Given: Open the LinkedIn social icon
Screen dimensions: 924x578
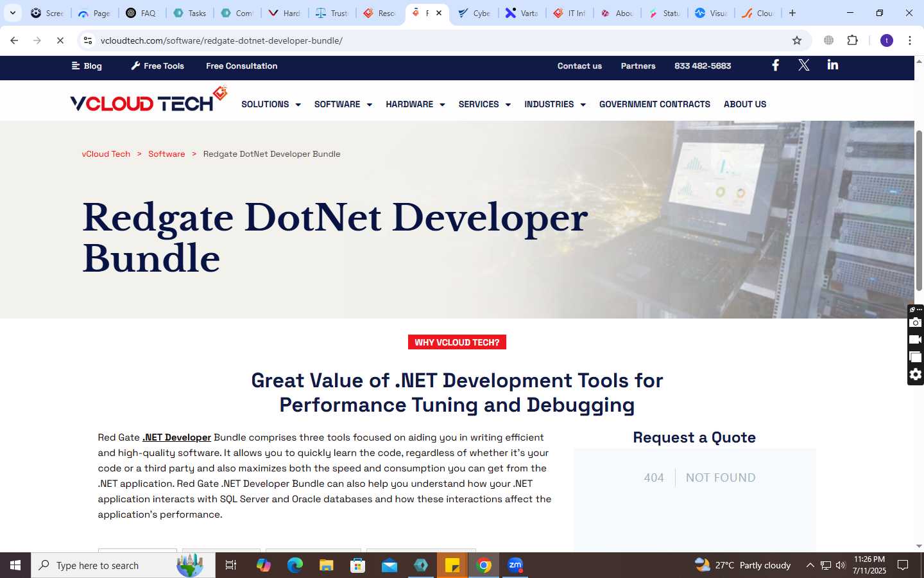Looking at the screenshot, I should (832, 65).
